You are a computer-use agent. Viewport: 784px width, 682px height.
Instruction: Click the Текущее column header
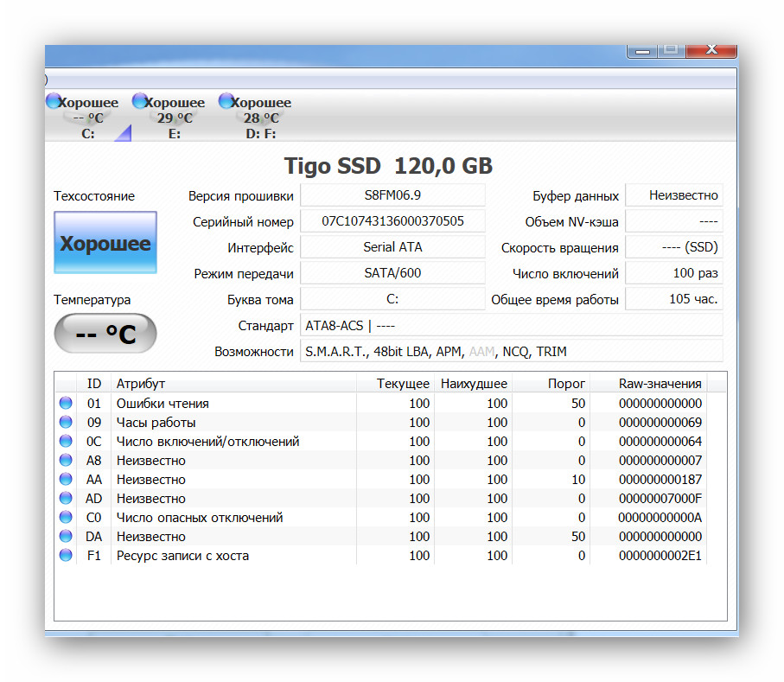396,384
